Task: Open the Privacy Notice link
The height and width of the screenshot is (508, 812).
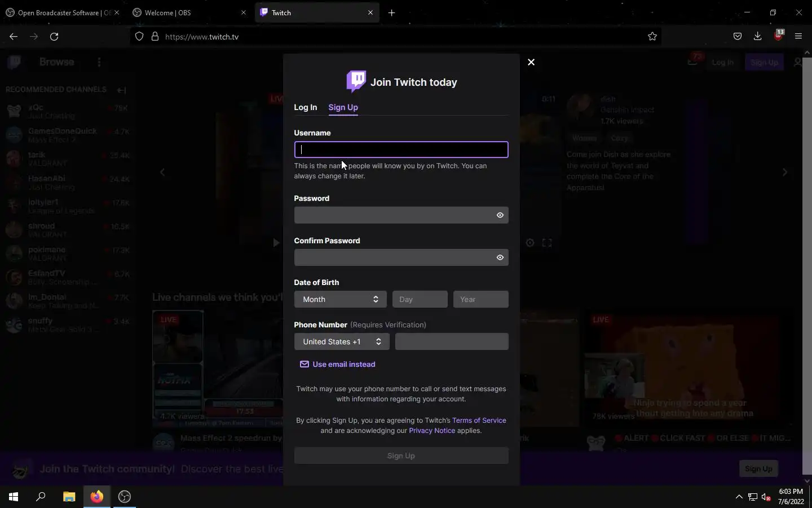Action: [x=432, y=431]
